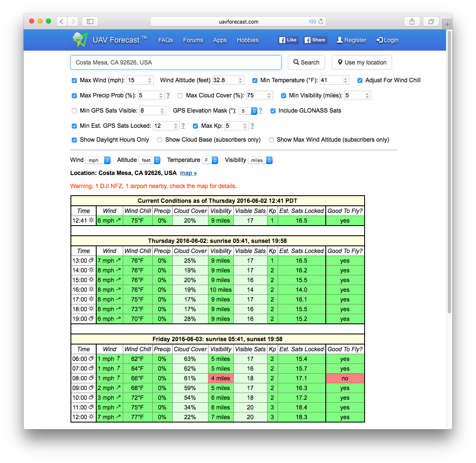Go back with the Safari back arrow

pyautogui.click(x=62, y=22)
